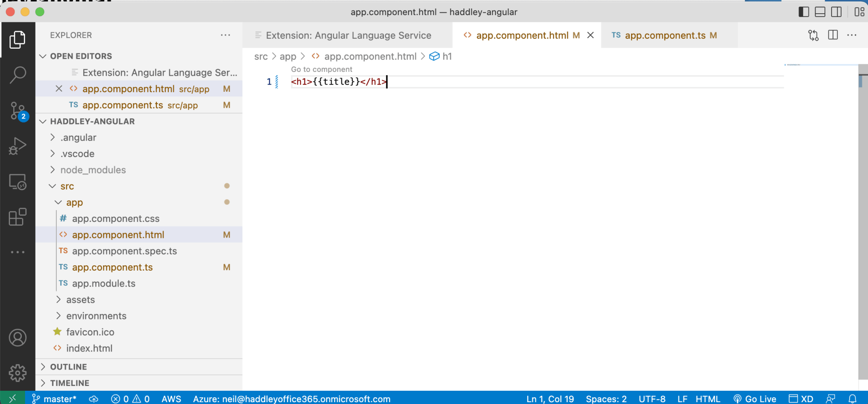Close the app.component.html tab
Image resolution: width=868 pixels, height=404 pixels.
click(590, 35)
